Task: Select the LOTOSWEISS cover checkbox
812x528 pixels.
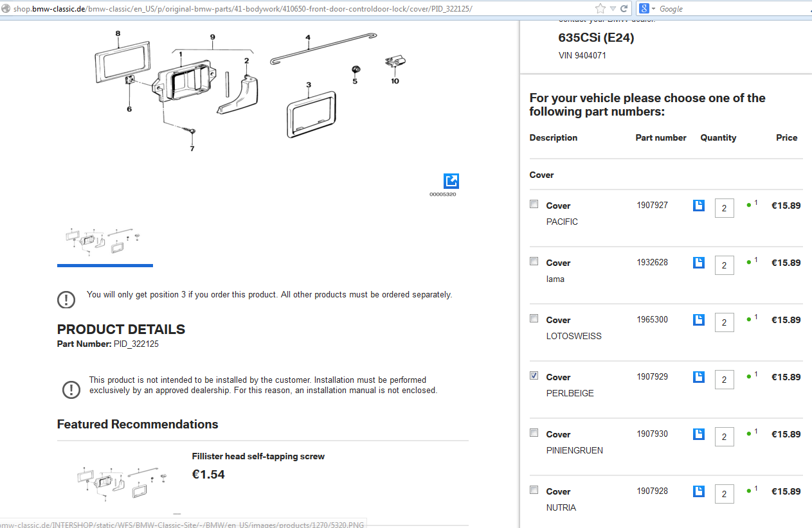Action: point(534,319)
